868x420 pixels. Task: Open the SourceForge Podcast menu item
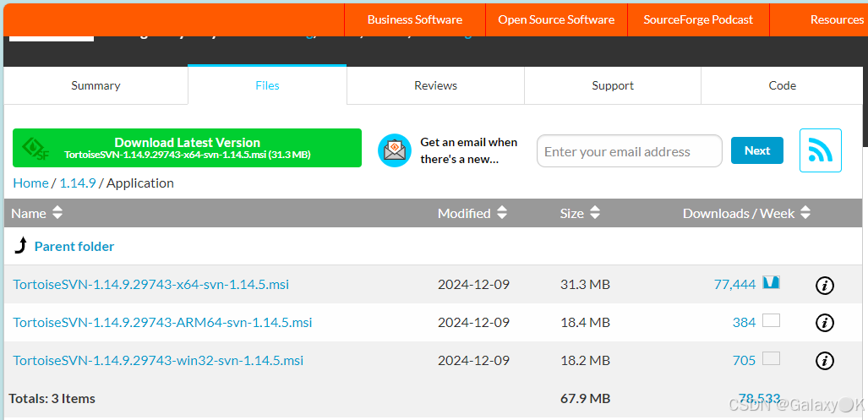698,20
